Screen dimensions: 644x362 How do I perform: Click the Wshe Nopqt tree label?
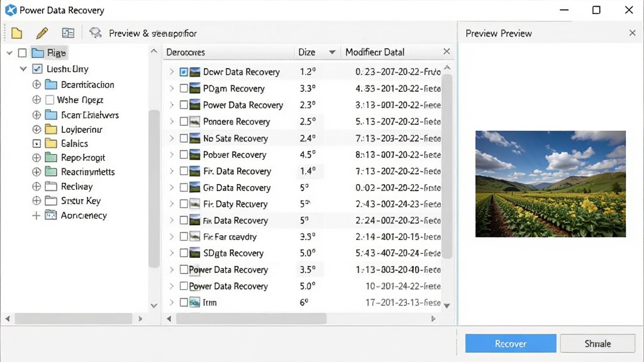[80, 100]
